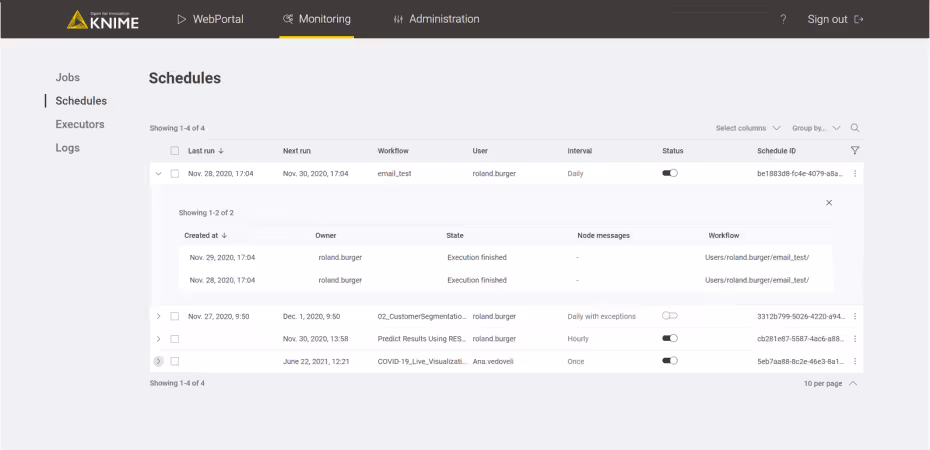Expand the 02_CustomerSegmentation schedule row
The width and height of the screenshot is (930, 450).
tap(158, 317)
